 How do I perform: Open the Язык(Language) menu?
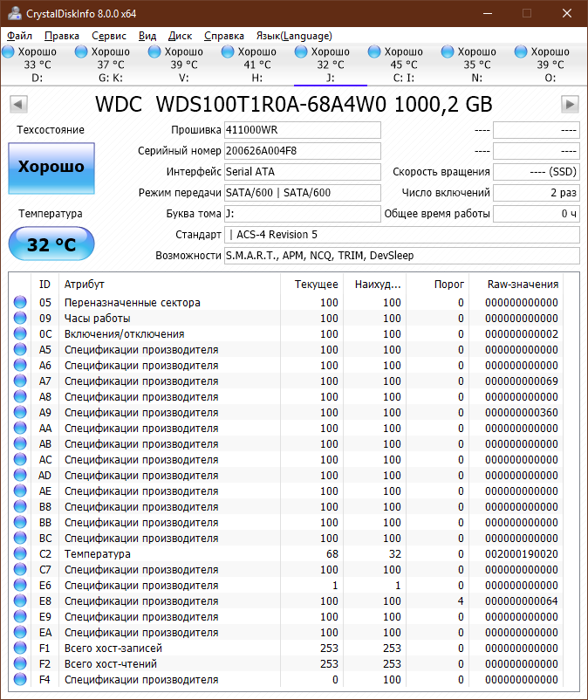(294, 36)
